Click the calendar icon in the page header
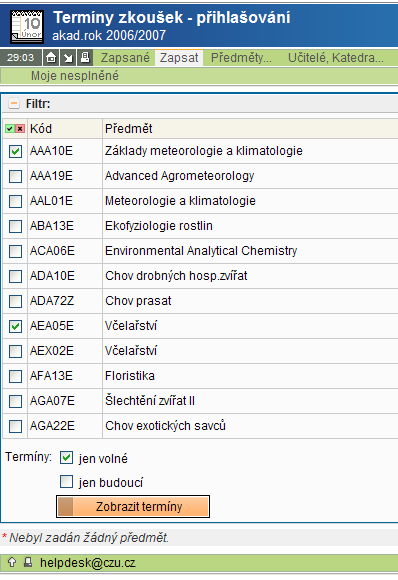Viewport: 398px width, 580px height. coord(27,26)
